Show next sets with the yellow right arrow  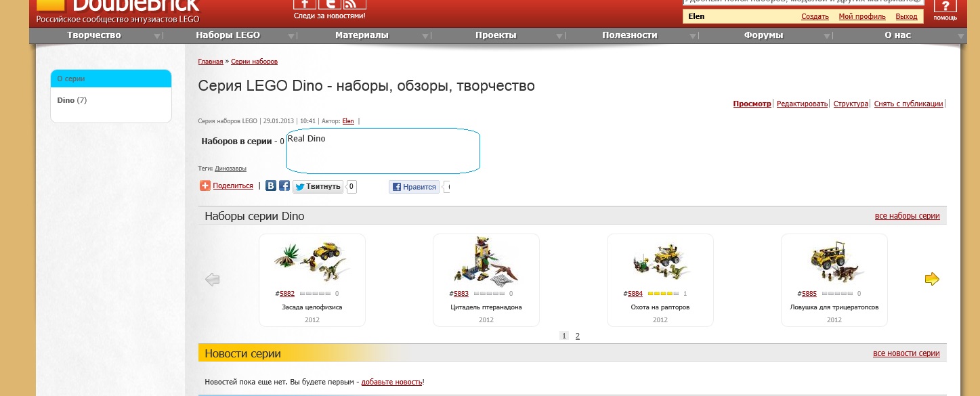coord(933,279)
